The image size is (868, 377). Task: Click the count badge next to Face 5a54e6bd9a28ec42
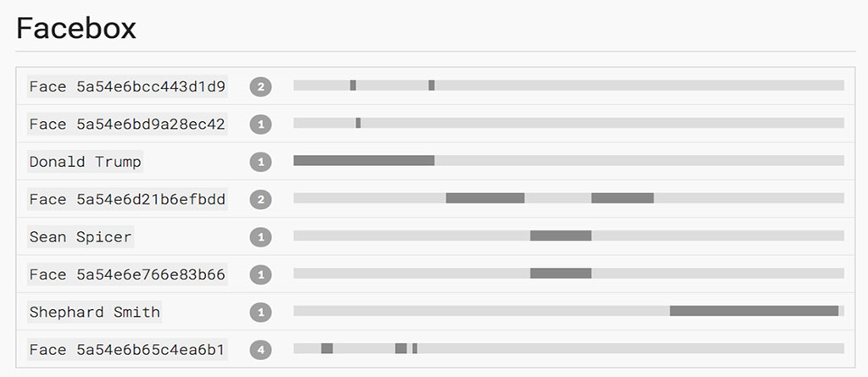pyautogui.click(x=261, y=125)
